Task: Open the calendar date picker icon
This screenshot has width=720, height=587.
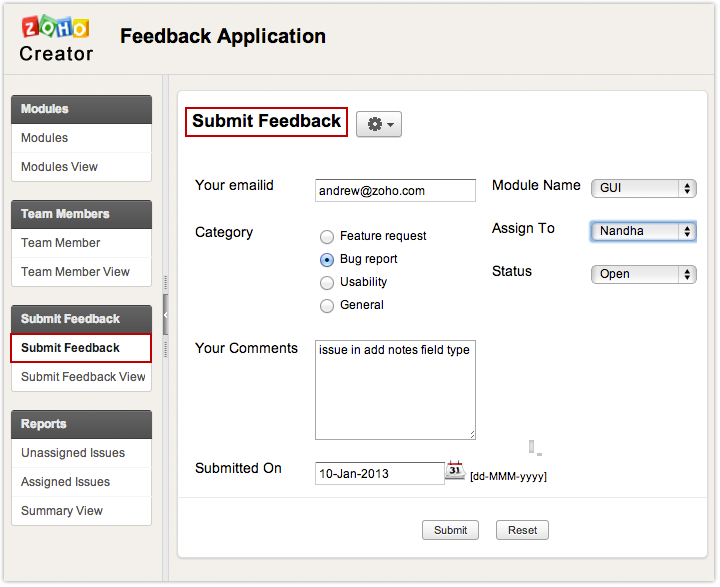Action: (x=455, y=471)
